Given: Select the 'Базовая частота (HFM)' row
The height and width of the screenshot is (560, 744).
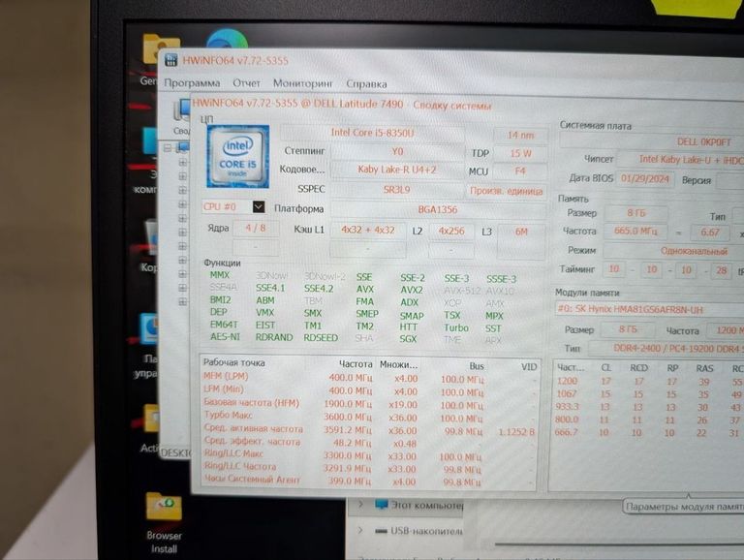Looking at the screenshot, I should click(x=369, y=404).
